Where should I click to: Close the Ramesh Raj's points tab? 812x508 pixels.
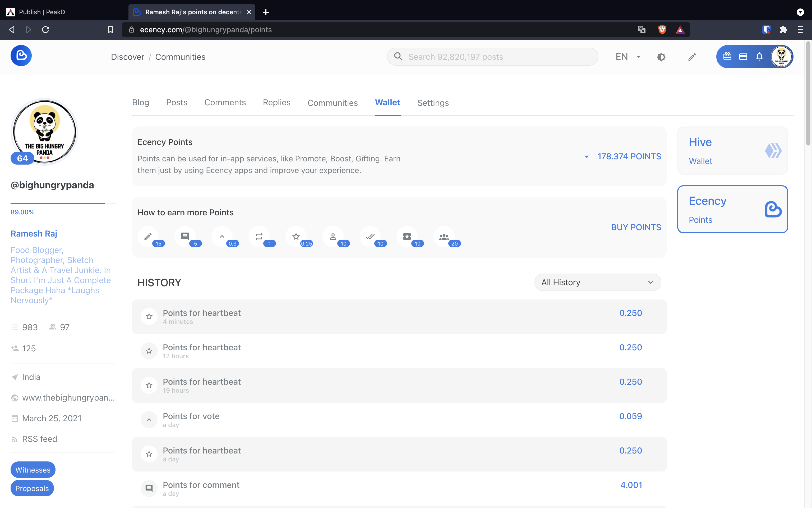click(249, 12)
